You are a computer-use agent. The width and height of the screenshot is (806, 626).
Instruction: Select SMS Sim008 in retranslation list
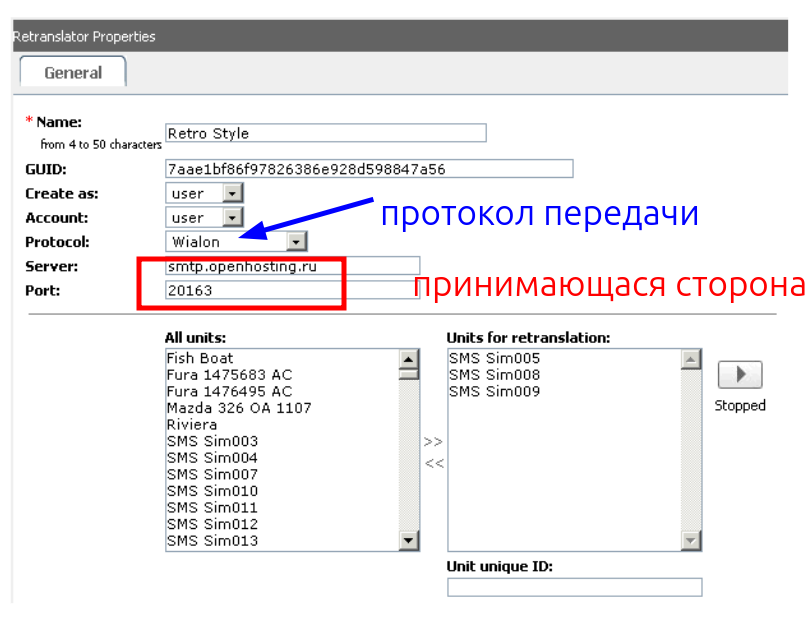point(494,375)
